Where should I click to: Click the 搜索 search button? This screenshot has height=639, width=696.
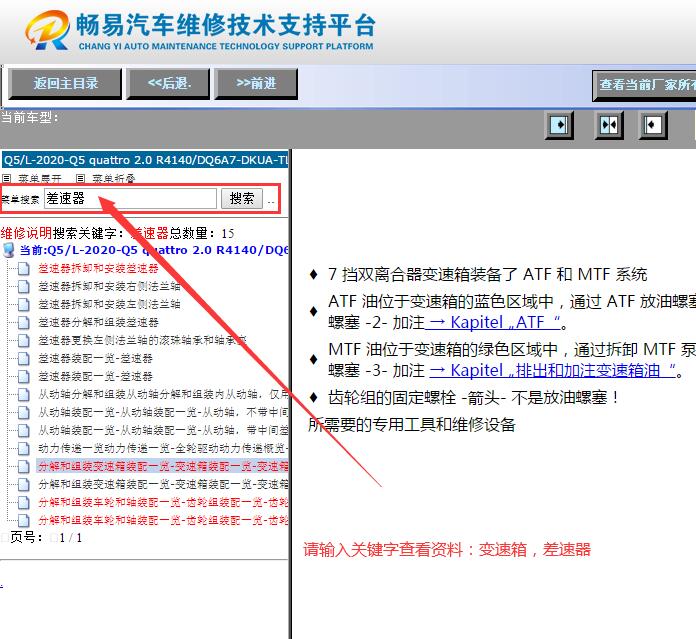(241, 199)
